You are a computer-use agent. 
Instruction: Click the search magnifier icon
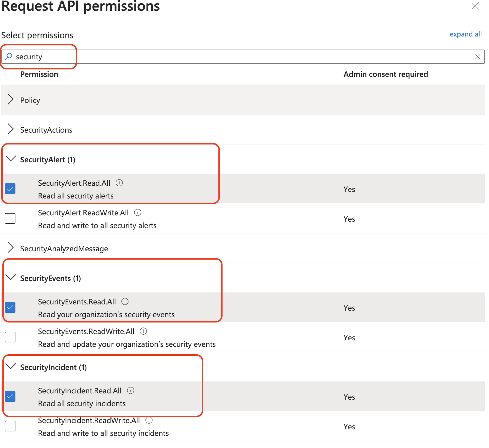tap(9, 56)
